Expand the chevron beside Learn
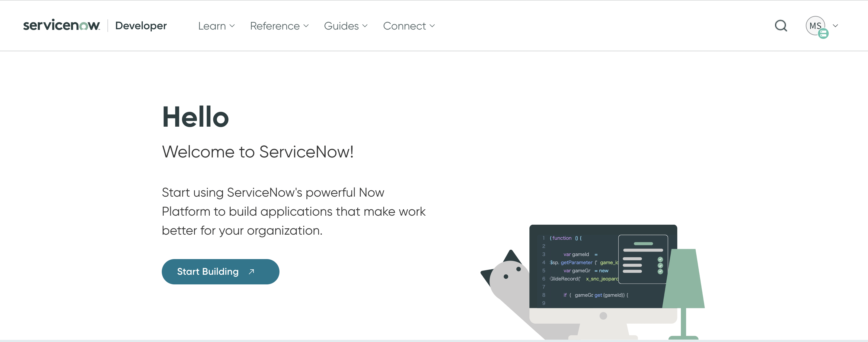868x342 pixels. click(x=232, y=26)
